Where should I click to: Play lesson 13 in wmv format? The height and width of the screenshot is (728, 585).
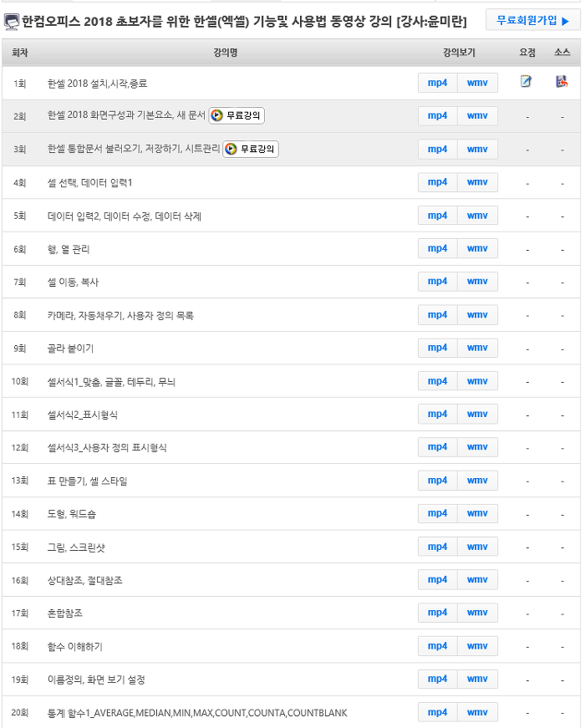coord(477,481)
